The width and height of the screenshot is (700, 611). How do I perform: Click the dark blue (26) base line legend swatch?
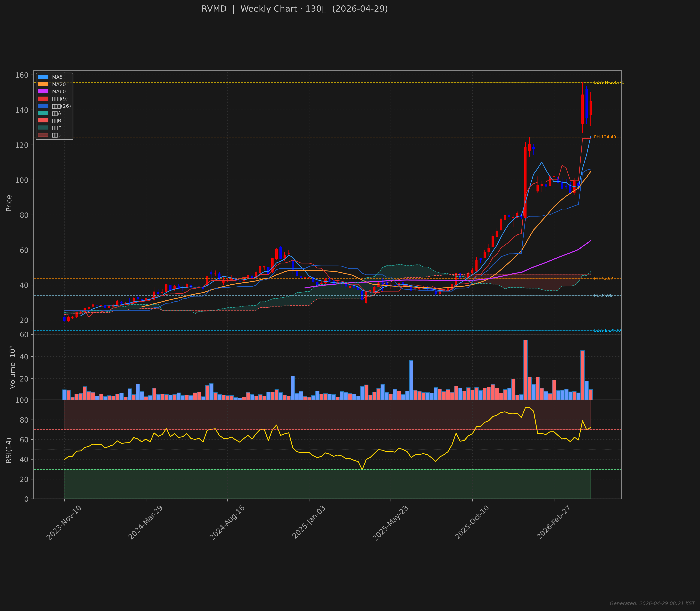[43, 106]
